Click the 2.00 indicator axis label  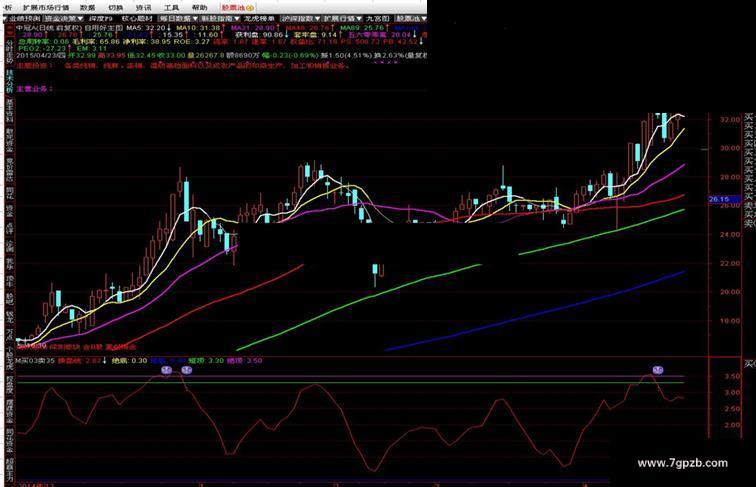click(733, 425)
